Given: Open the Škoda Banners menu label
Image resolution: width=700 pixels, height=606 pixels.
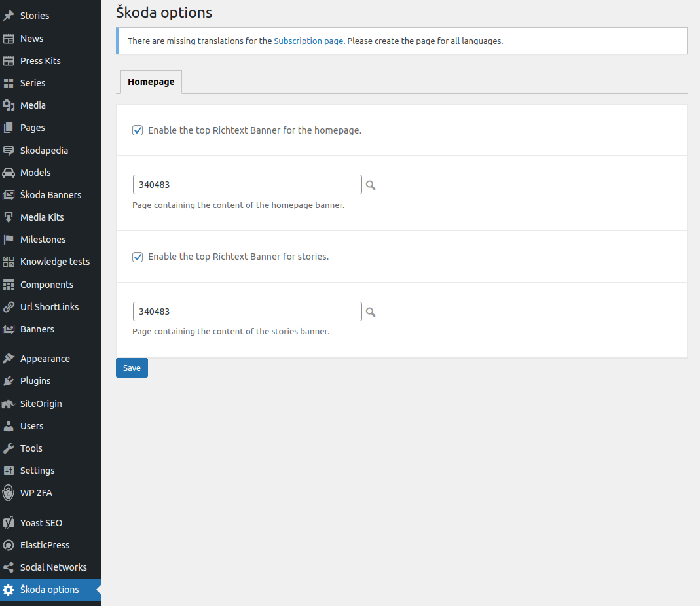Looking at the screenshot, I should (x=50, y=195).
